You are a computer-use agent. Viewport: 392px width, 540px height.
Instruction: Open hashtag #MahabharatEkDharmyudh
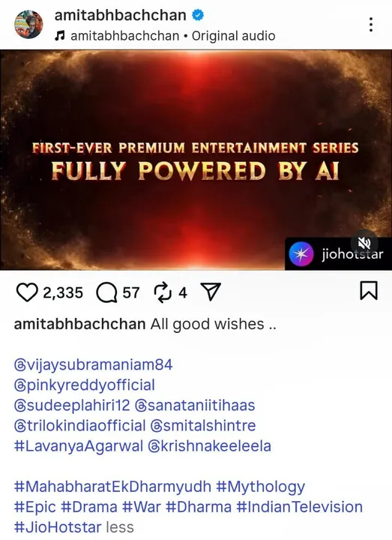[x=112, y=486]
